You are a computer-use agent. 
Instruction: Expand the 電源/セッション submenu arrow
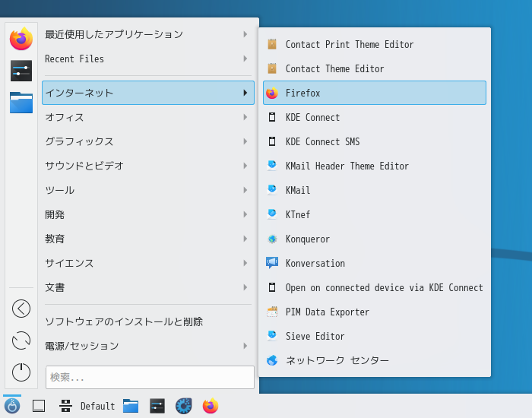pyautogui.click(x=245, y=346)
